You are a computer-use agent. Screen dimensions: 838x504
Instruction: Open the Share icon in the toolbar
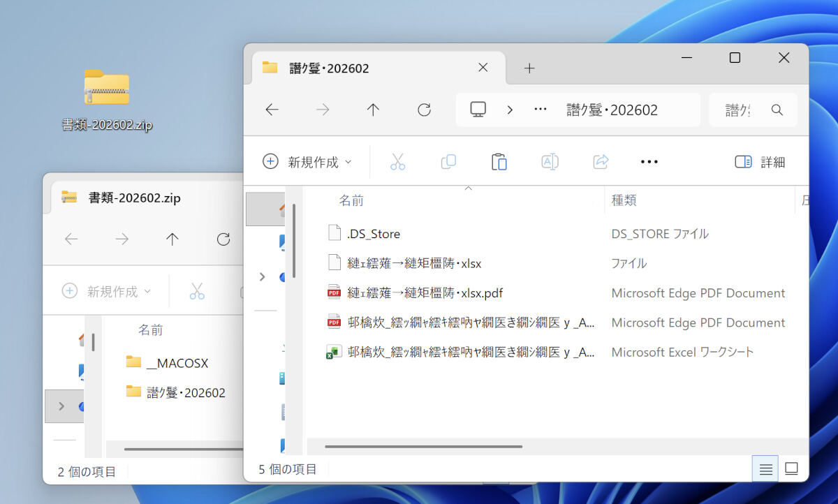pyautogui.click(x=600, y=161)
